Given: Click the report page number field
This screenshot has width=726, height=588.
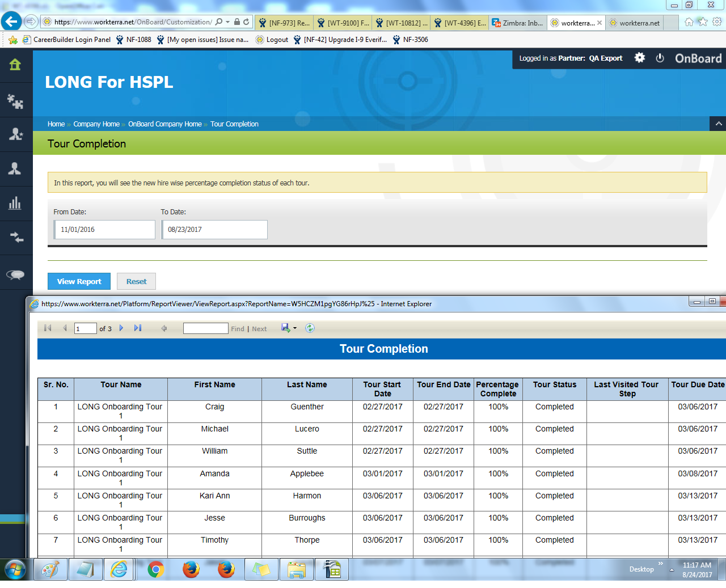Looking at the screenshot, I should tap(85, 328).
